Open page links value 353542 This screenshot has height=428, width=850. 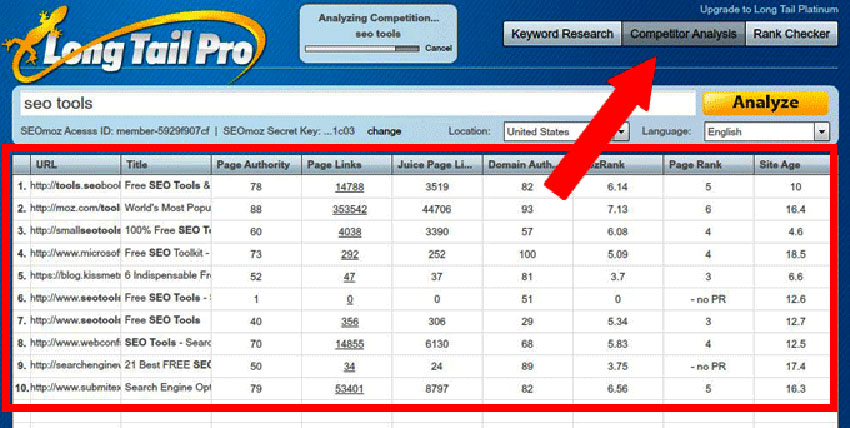point(350,210)
